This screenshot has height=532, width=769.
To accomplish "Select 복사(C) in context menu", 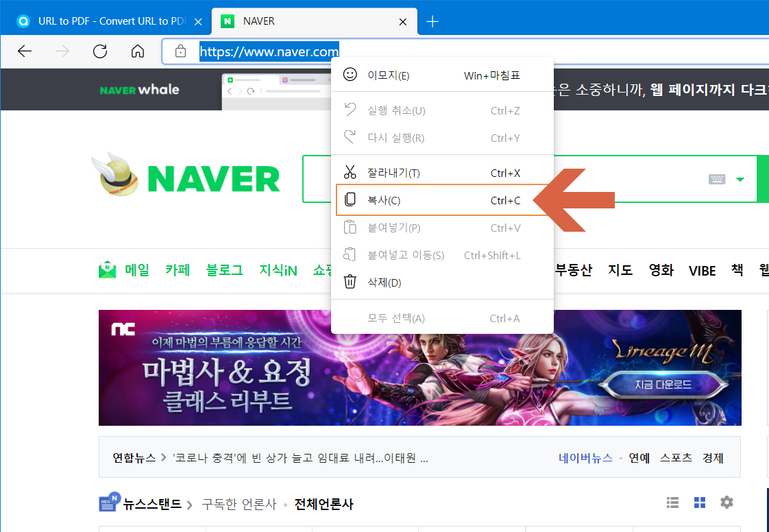I will 442,200.
